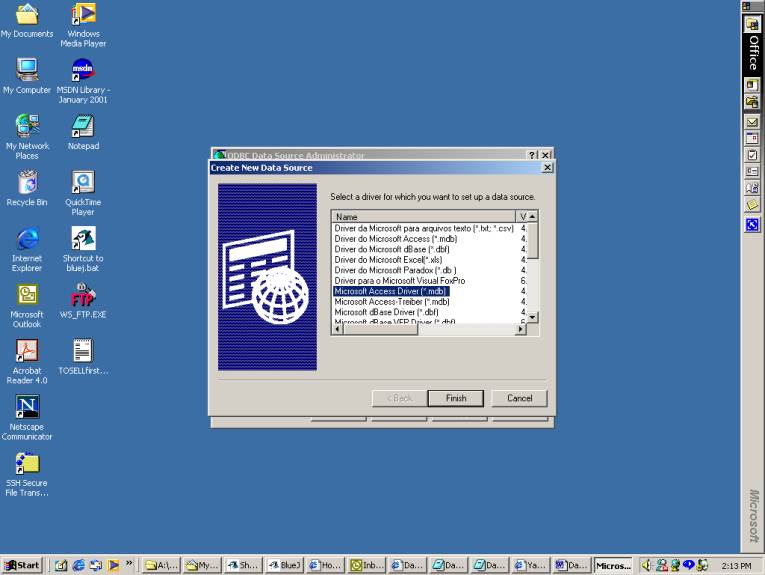Select the My Computer desktop icon
Viewport: 765px width, 575px height.
[x=27, y=76]
